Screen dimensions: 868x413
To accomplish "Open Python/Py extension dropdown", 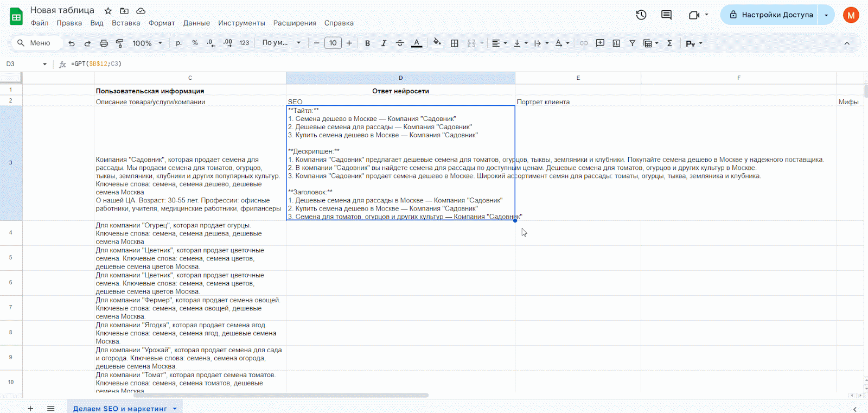I will (x=694, y=43).
